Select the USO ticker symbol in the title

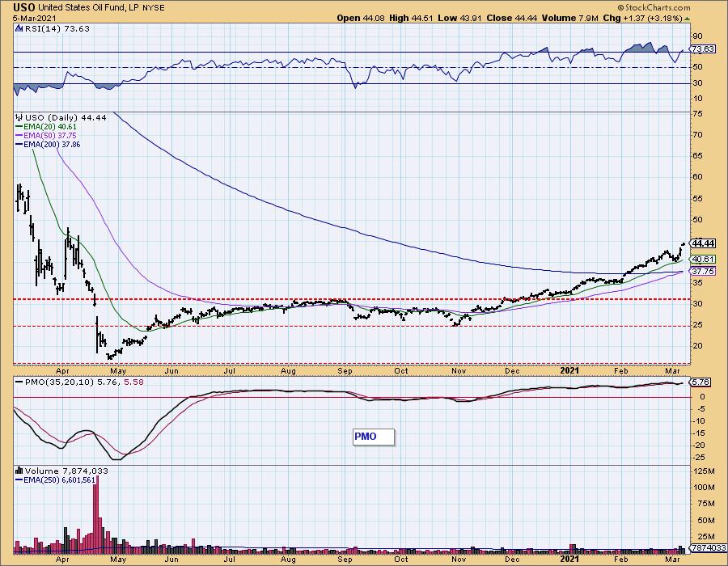coord(24,7)
